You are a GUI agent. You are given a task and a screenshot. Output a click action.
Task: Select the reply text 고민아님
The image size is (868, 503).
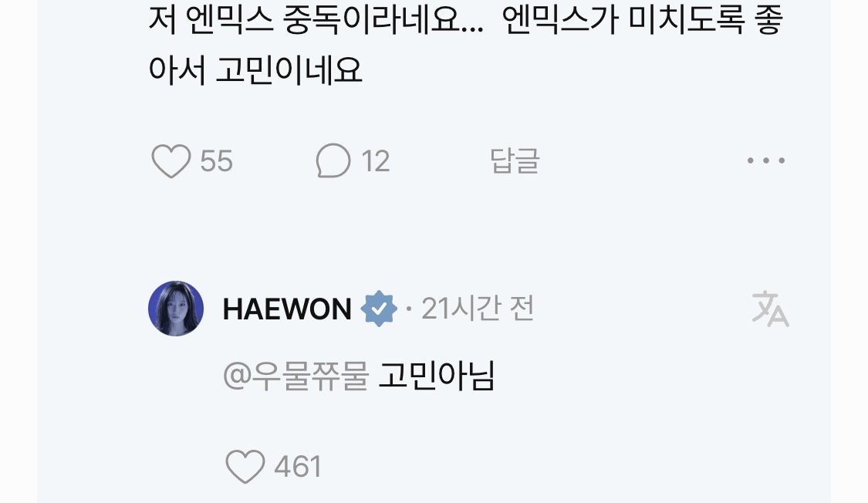(x=436, y=376)
